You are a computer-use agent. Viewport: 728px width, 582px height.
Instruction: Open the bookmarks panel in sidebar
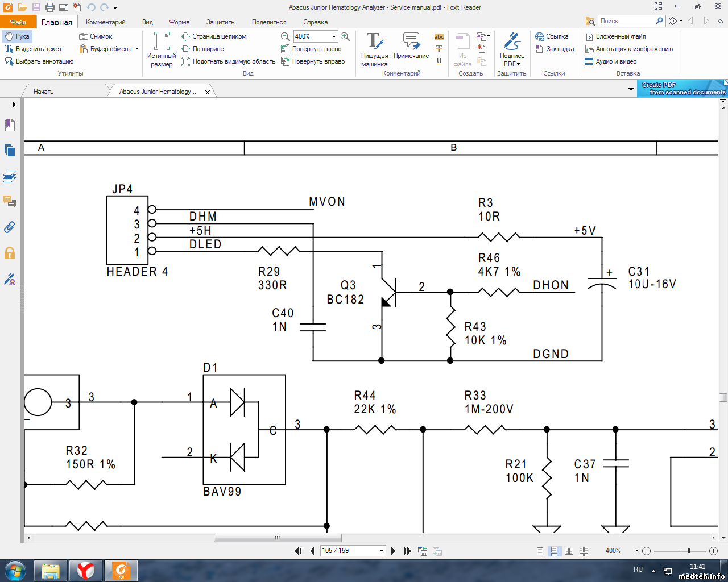tap(10, 125)
